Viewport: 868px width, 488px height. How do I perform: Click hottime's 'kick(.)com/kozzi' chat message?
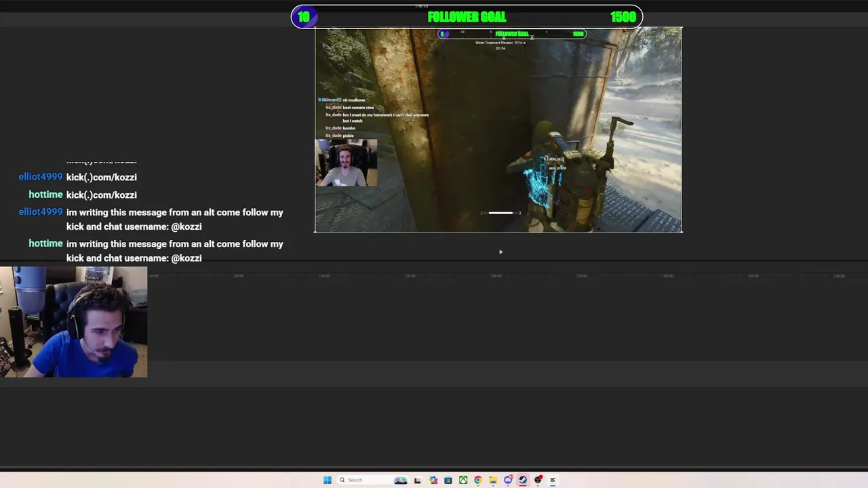[x=102, y=195]
